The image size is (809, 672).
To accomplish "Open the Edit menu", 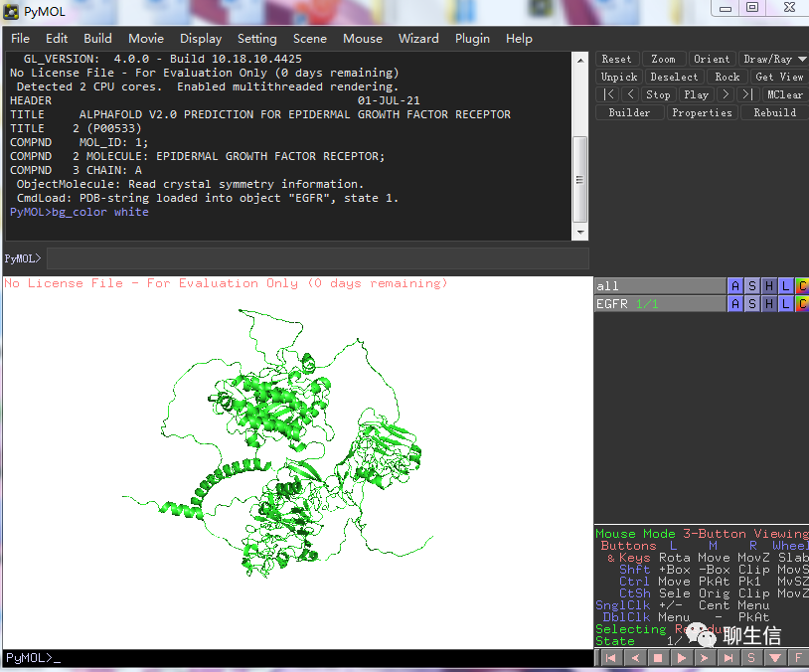I will tap(57, 39).
